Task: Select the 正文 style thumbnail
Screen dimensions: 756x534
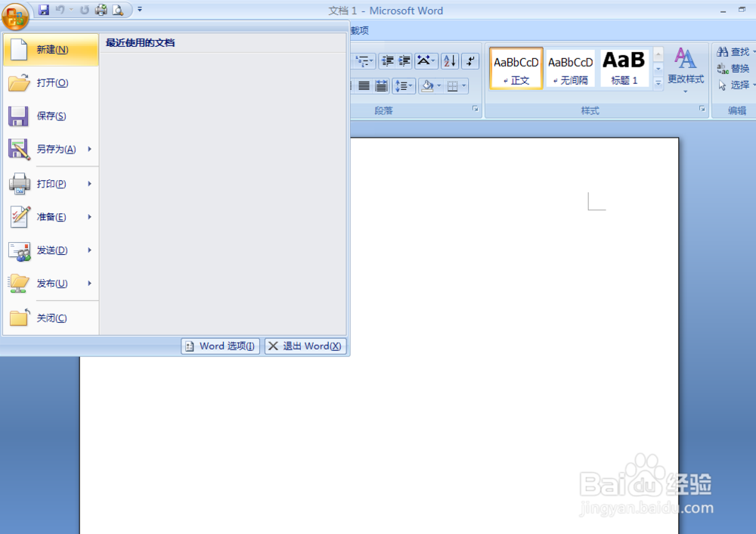Action: [516, 69]
